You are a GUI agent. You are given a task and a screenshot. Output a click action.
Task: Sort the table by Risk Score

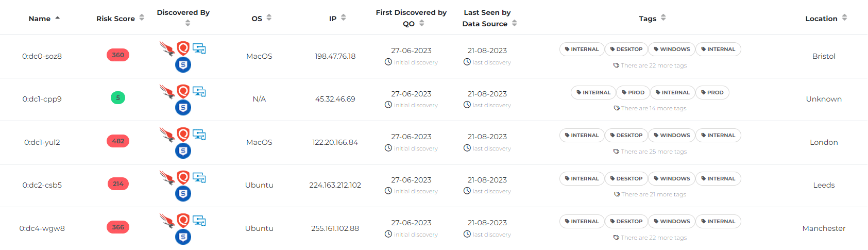coord(142,18)
